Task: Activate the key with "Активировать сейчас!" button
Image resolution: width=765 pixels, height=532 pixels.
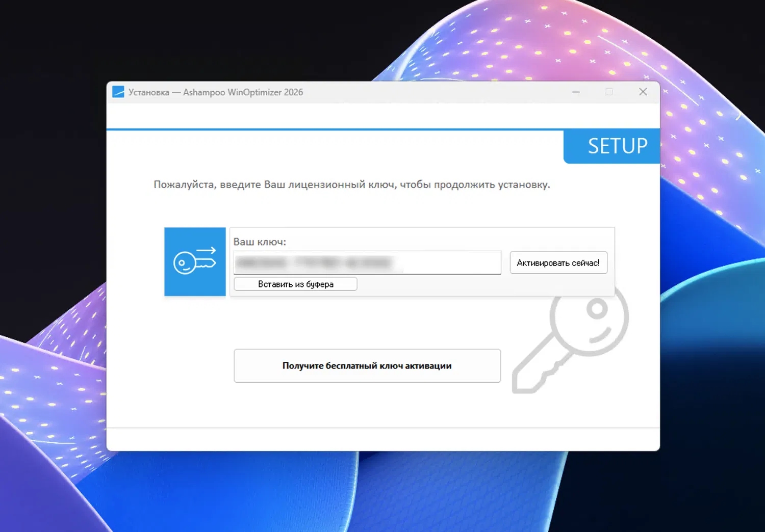Action: [558, 262]
